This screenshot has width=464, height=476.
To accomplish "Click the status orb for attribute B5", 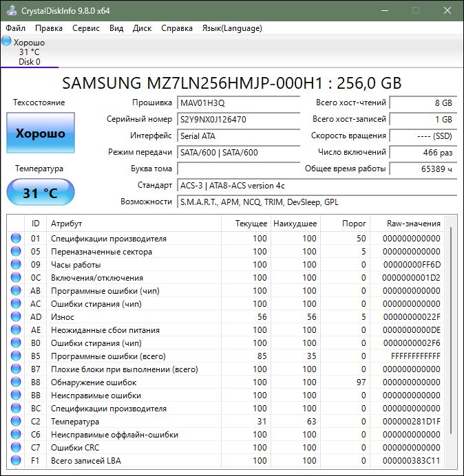I will point(16,356).
